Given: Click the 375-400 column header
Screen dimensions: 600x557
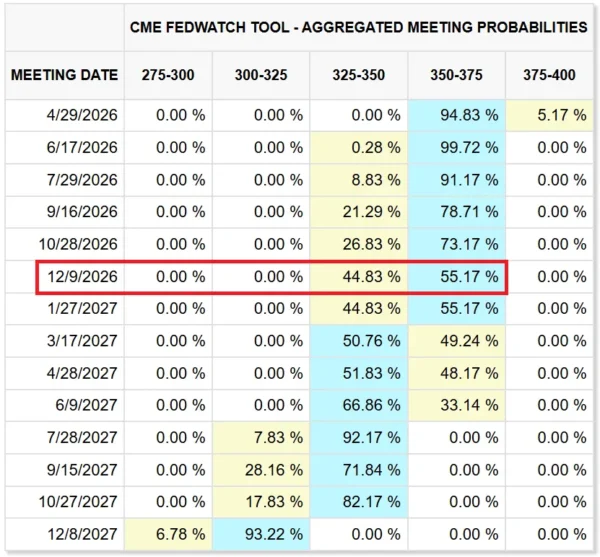Looking at the screenshot, I should (x=550, y=74).
